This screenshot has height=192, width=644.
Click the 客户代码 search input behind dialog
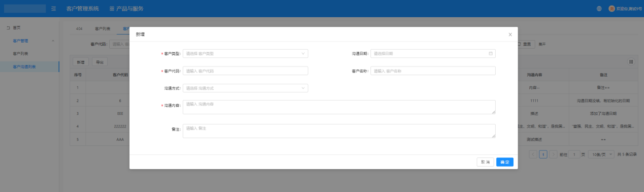(119, 44)
